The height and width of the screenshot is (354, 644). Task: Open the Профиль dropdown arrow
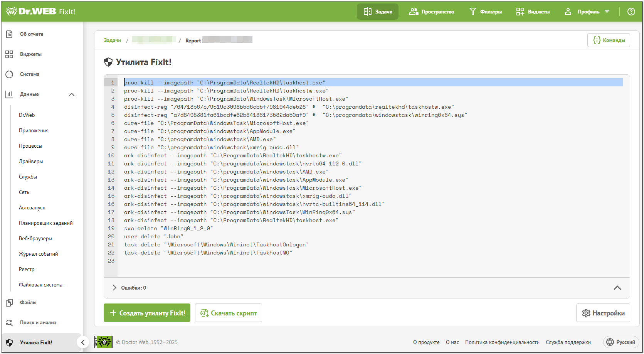607,12
